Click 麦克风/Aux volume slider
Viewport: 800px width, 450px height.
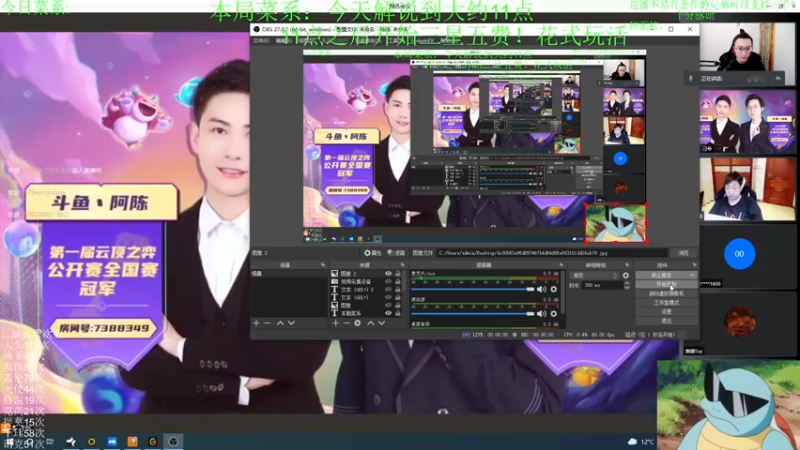473,289
